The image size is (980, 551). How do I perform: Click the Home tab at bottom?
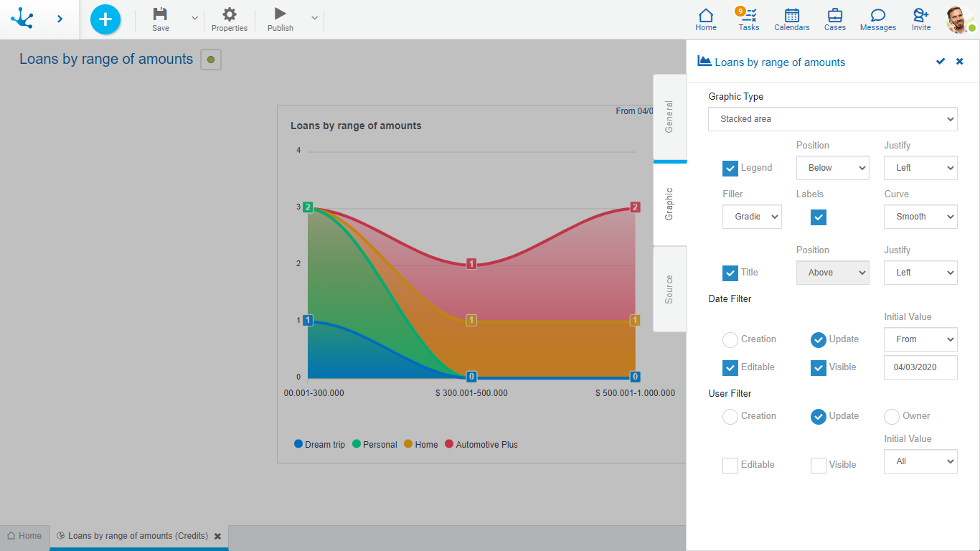tap(24, 536)
